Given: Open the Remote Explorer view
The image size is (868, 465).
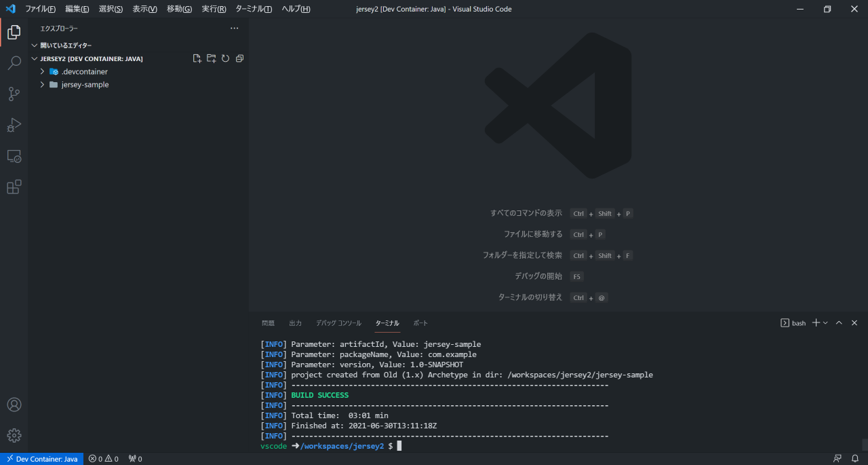Looking at the screenshot, I should pos(14,156).
